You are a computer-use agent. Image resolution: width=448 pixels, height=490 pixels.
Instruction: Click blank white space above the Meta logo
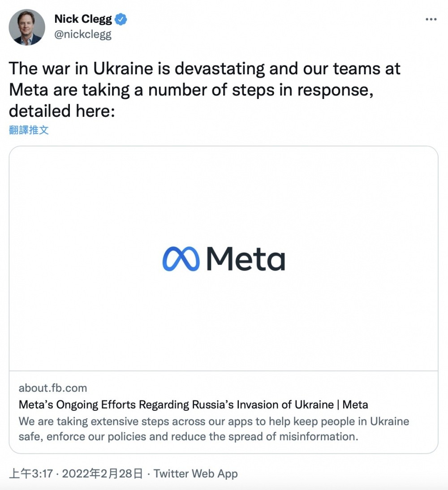click(224, 193)
